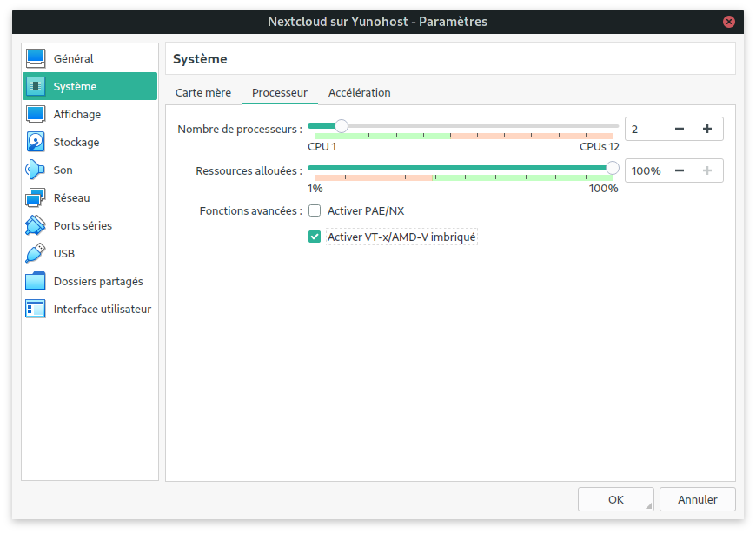Decrease Ressources allouées with minus button
756x534 pixels.
(680, 170)
